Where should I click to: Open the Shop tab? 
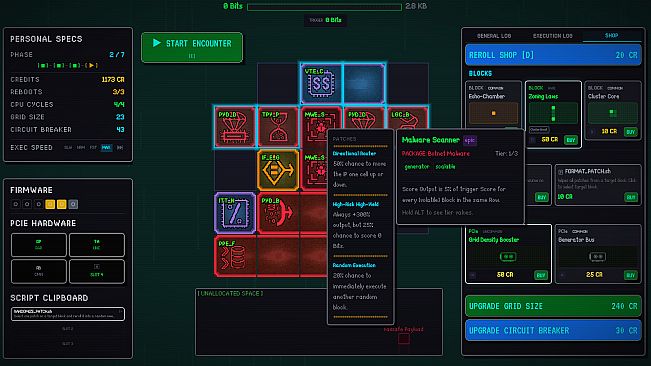(612, 36)
